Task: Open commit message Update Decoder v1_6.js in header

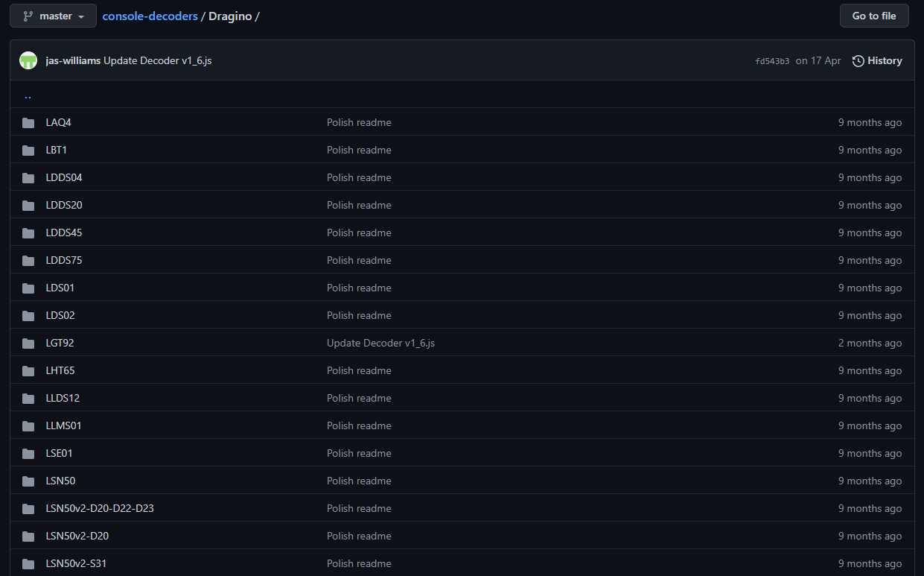Action: (x=158, y=61)
